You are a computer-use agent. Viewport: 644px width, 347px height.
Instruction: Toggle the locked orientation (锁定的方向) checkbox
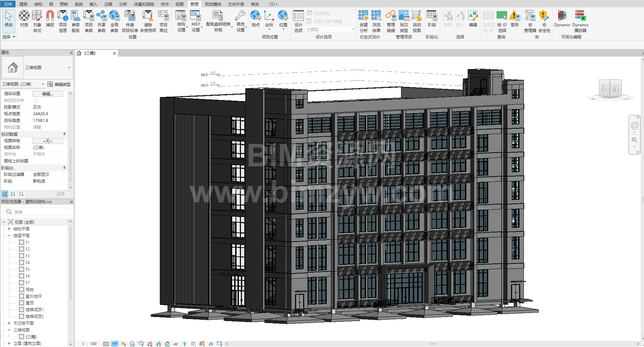(x=35, y=100)
